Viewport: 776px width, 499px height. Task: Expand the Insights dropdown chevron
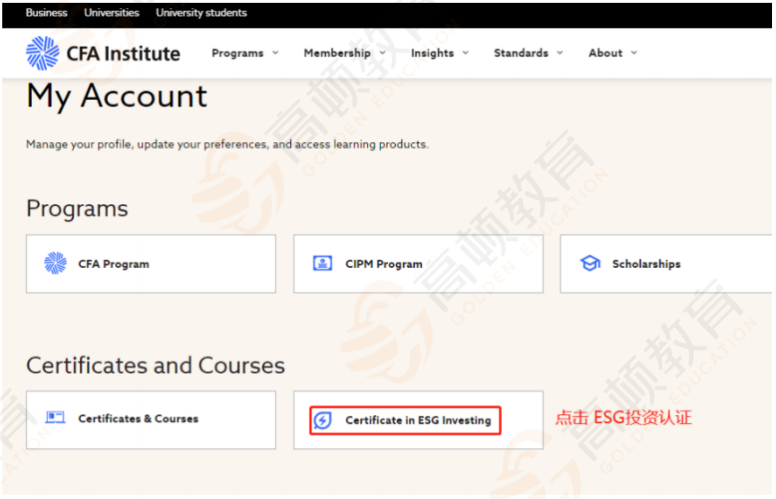(466, 53)
